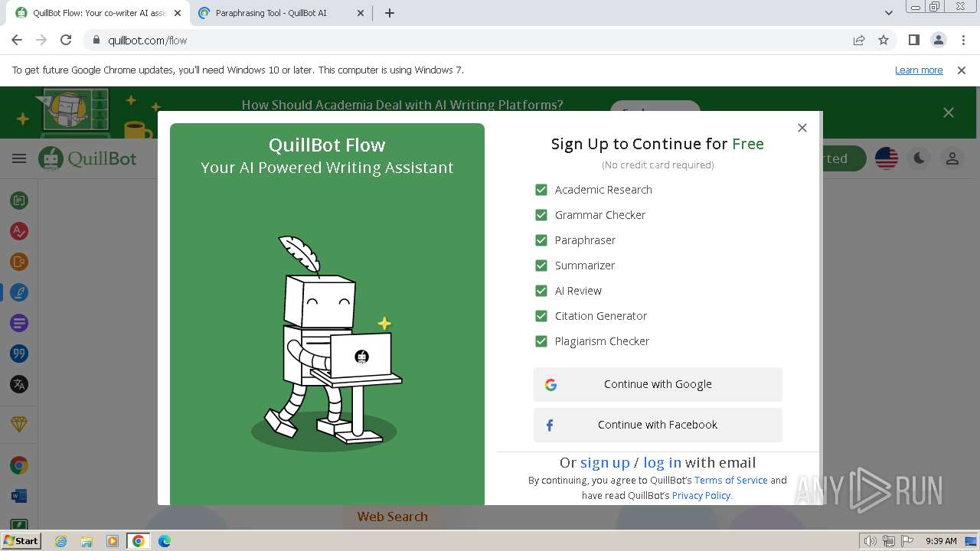The height and width of the screenshot is (551, 980).
Task: Dismiss the Chrome update notification bar
Action: (x=962, y=70)
